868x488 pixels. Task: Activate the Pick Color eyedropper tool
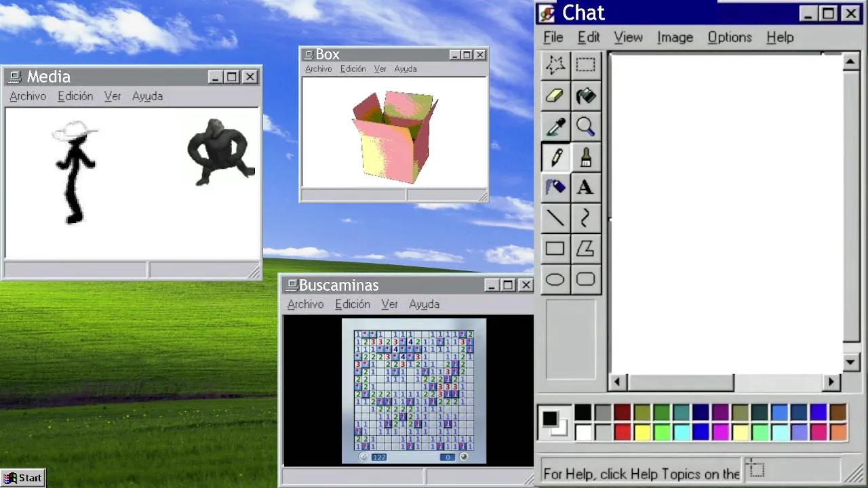click(555, 126)
